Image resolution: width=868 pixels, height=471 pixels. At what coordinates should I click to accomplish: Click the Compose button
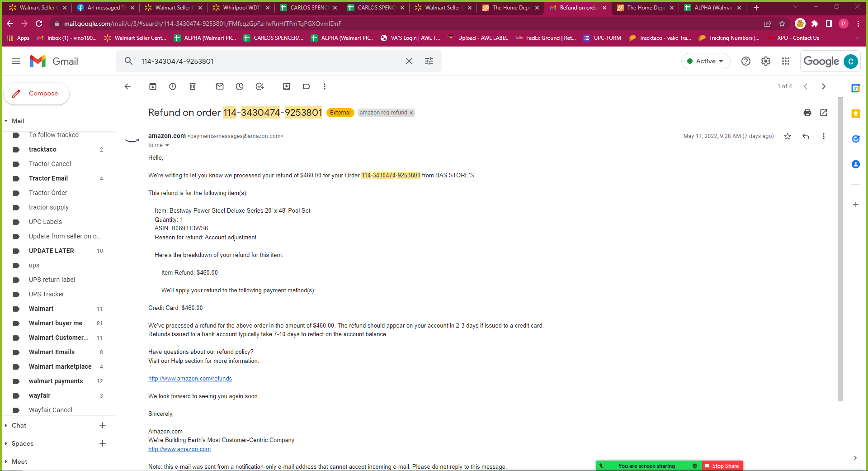tap(37, 94)
